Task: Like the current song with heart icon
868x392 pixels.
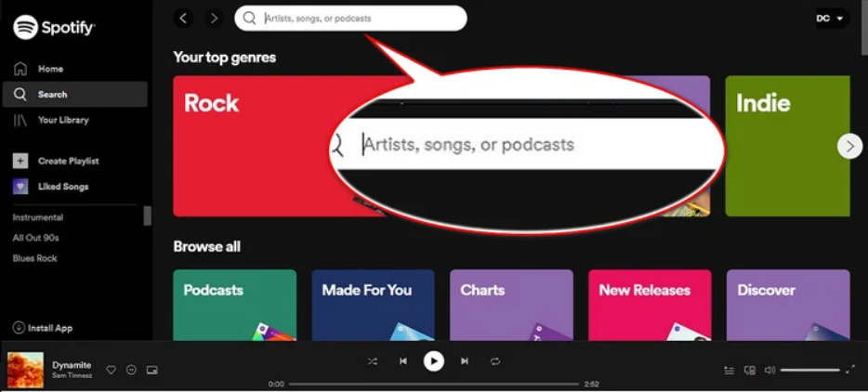Action: (x=112, y=370)
